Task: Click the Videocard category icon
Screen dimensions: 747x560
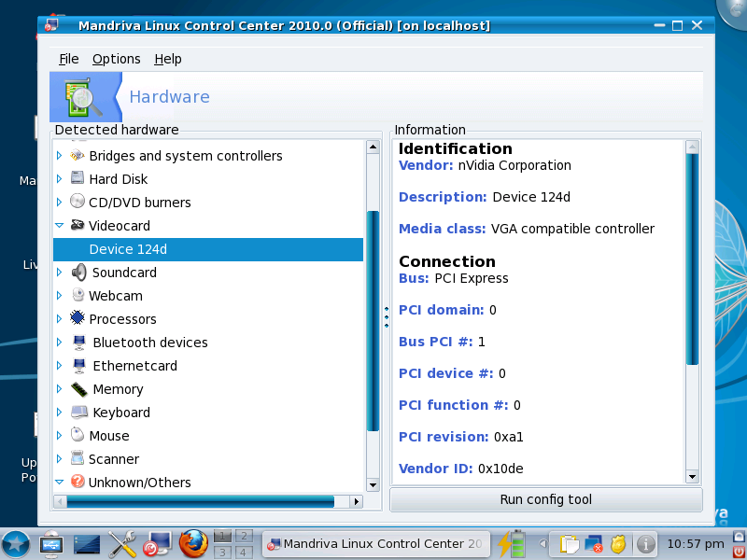Action: point(78,225)
